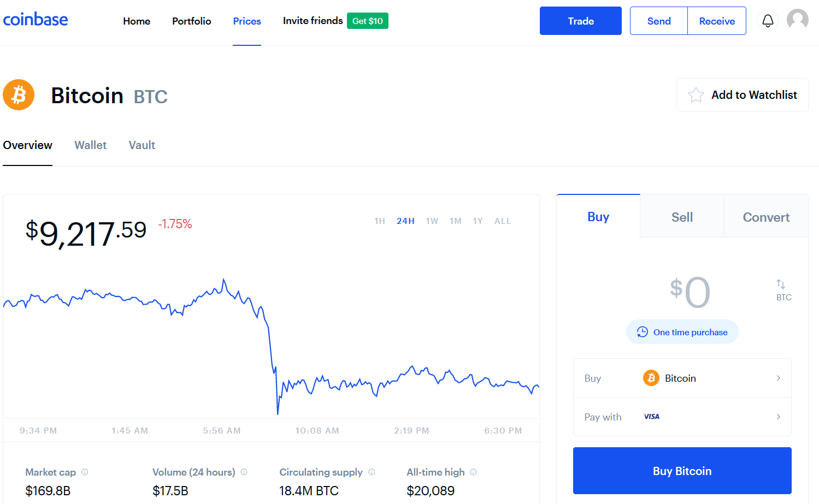Screen dimensions: 819x504
Task: Click the 2:19 PM axis label
Action: pyautogui.click(x=411, y=431)
